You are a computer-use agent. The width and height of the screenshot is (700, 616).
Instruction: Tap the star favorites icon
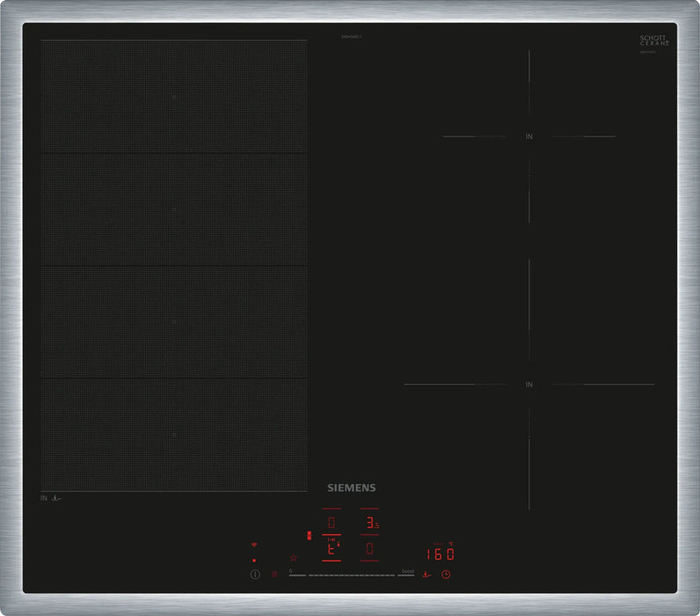(294, 558)
